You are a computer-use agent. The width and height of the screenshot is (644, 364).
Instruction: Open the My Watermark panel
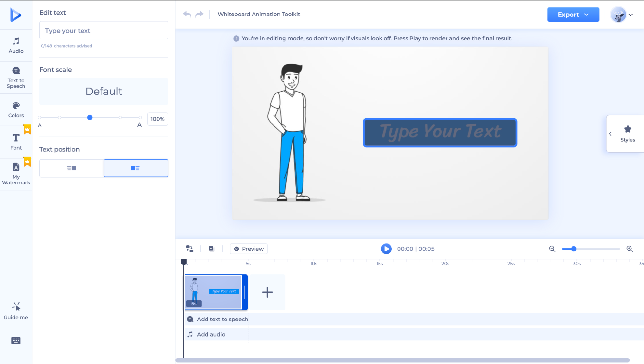click(16, 174)
